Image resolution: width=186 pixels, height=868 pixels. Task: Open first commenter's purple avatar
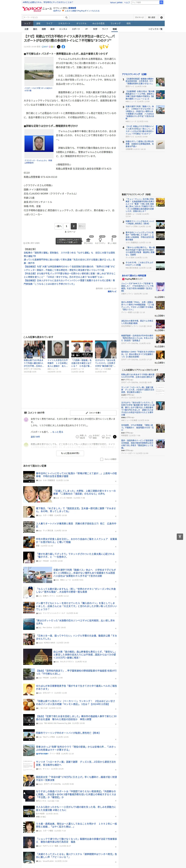tap(26, 420)
